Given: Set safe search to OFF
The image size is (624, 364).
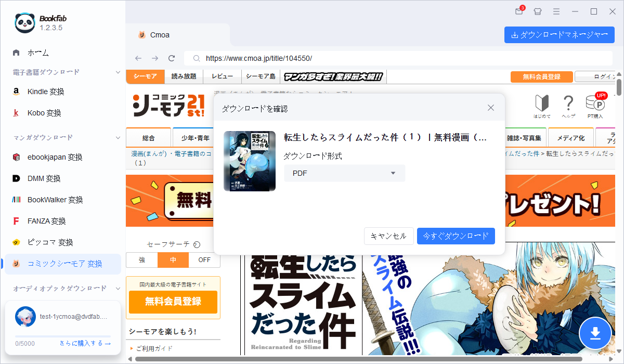Looking at the screenshot, I should (204, 259).
